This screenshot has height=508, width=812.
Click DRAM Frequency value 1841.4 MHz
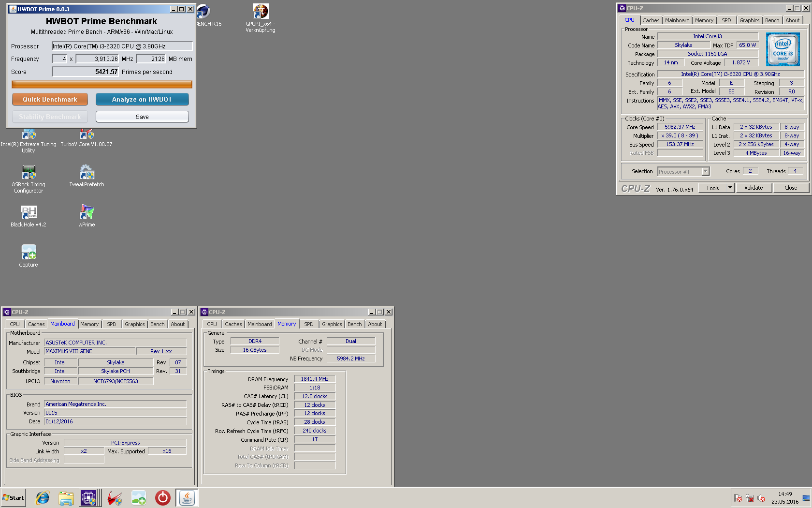tap(315, 379)
